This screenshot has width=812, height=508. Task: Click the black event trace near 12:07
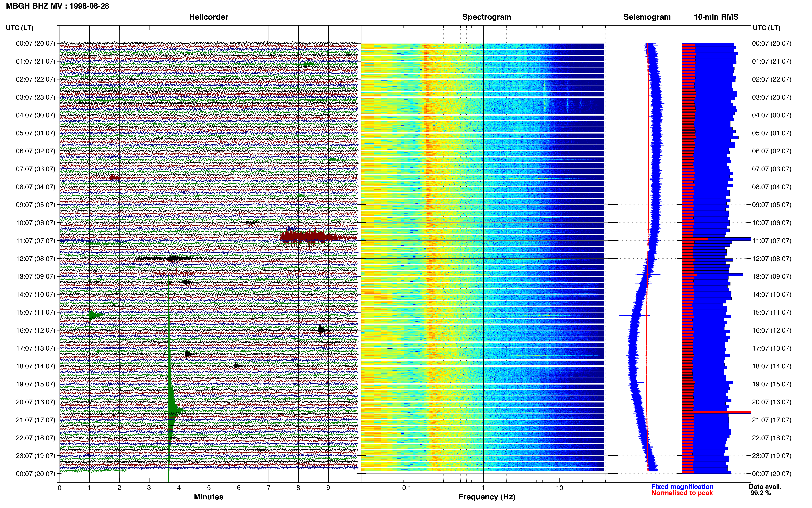point(164,258)
